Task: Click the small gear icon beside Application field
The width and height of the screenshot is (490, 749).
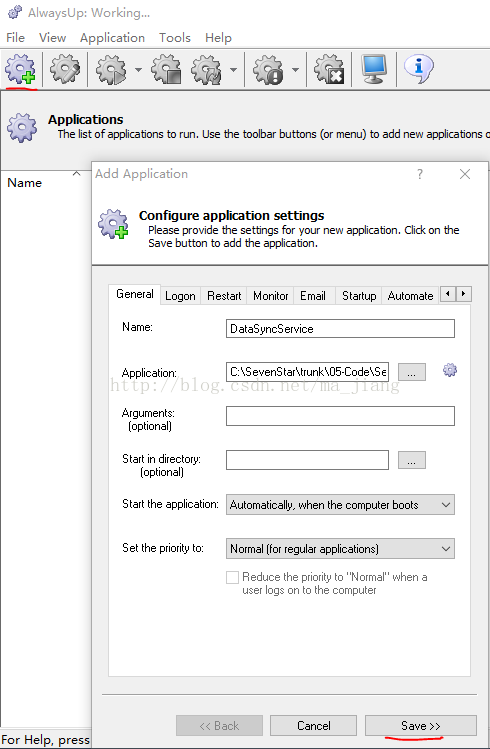Action: click(449, 370)
